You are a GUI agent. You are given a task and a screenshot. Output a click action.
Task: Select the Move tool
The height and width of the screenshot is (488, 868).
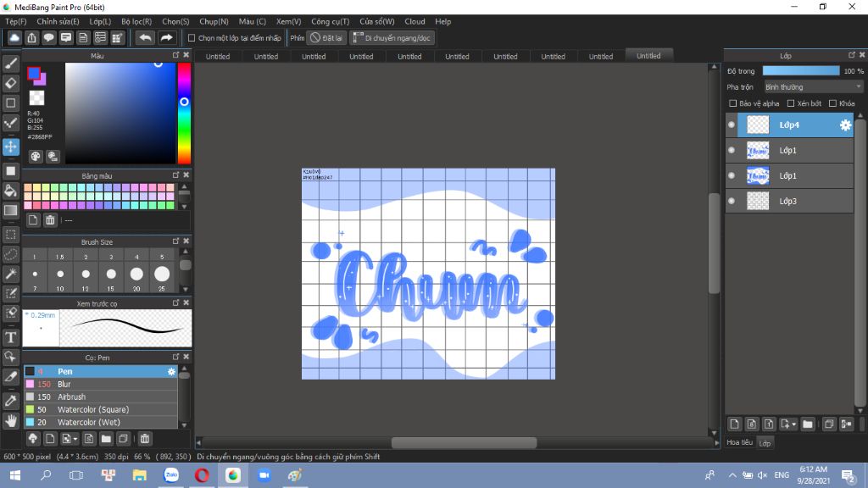10,147
